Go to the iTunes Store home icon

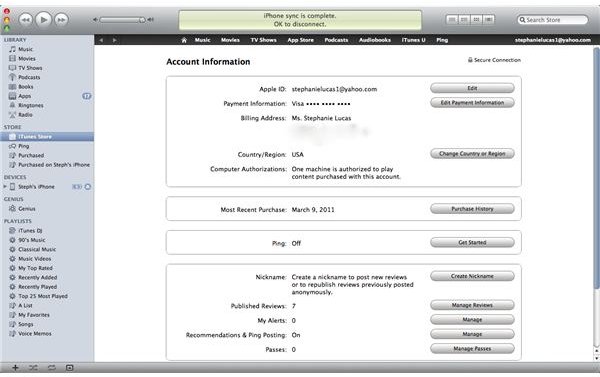click(x=184, y=40)
